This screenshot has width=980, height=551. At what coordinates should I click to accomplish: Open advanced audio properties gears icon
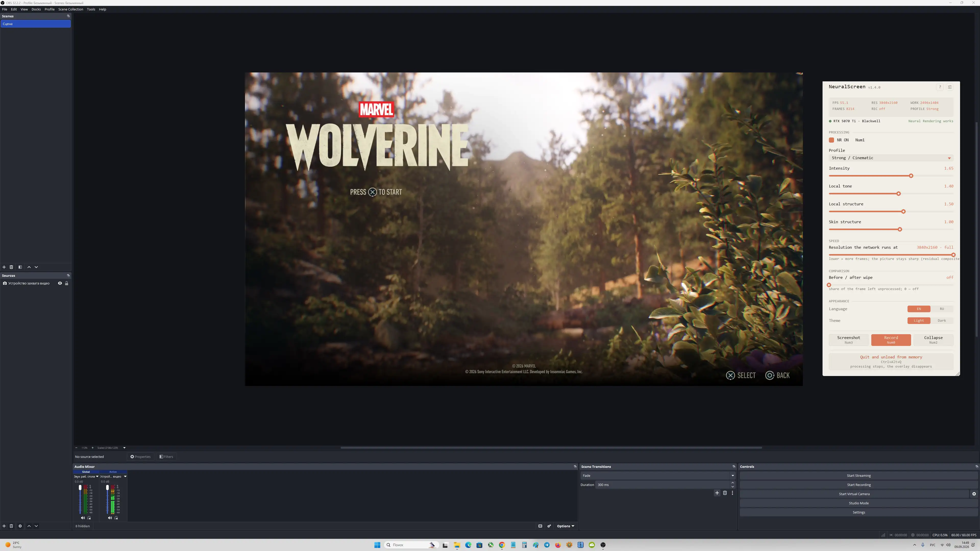pyautogui.click(x=549, y=526)
